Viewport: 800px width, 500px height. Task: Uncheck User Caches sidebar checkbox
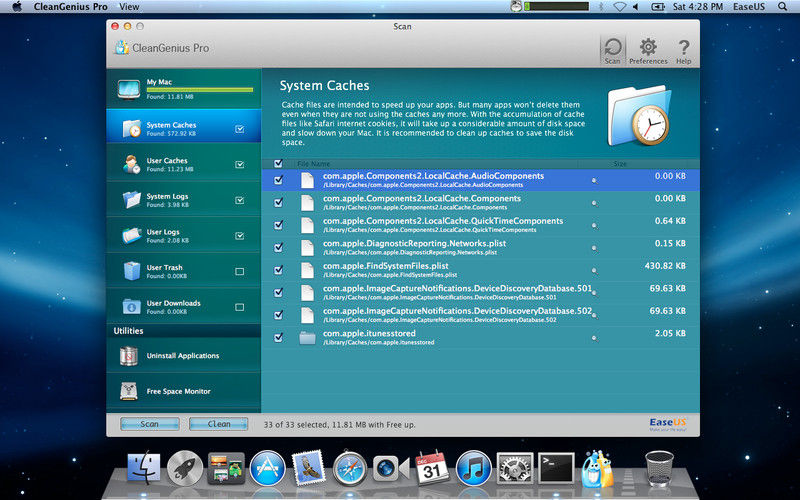coord(239,164)
